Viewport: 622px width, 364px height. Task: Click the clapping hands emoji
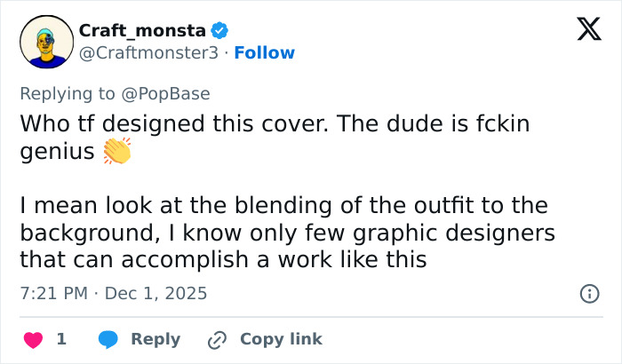[x=116, y=152]
